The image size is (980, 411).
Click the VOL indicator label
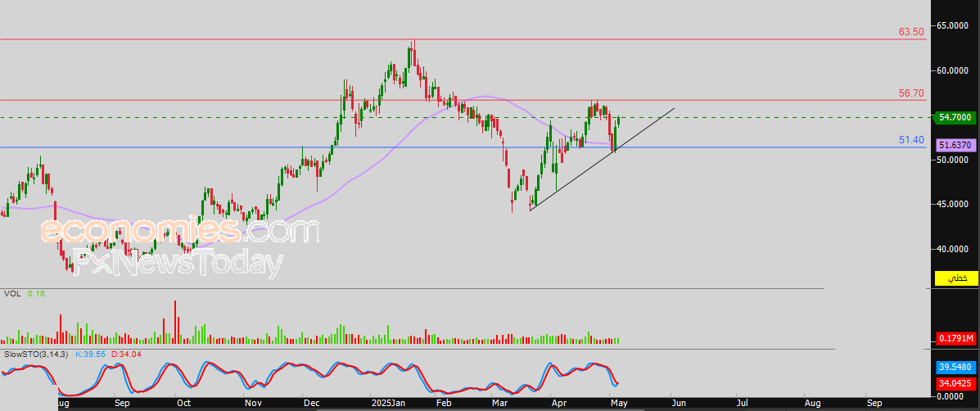coord(12,293)
